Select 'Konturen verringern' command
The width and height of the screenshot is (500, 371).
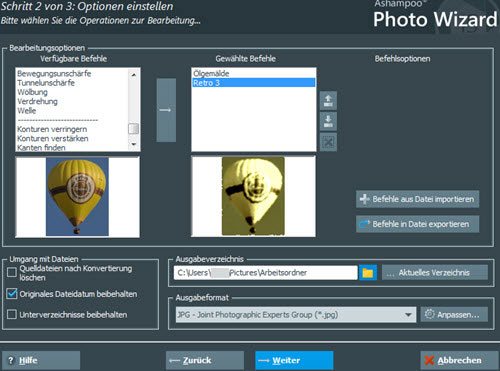coord(52,129)
